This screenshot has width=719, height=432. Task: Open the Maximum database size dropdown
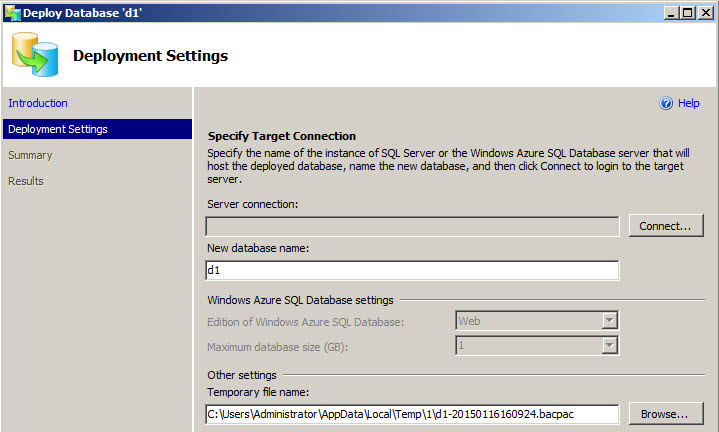coord(608,346)
